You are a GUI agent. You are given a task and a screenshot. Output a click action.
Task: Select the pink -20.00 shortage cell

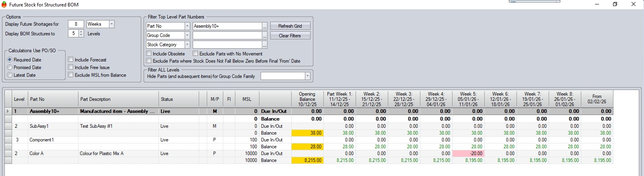pos(468,153)
